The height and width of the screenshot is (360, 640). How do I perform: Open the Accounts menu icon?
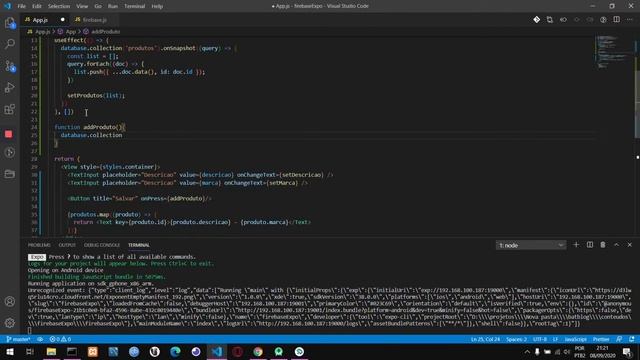click(x=10, y=302)
